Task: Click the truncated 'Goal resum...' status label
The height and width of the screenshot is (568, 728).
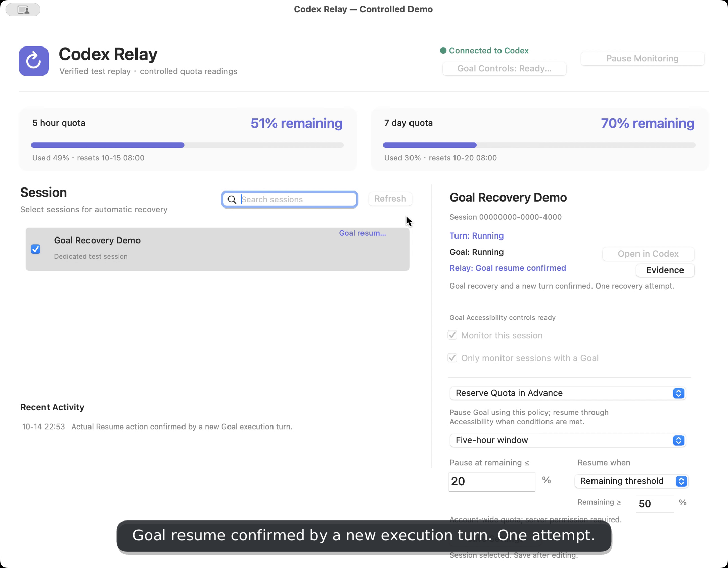Action: click(362, 233)
